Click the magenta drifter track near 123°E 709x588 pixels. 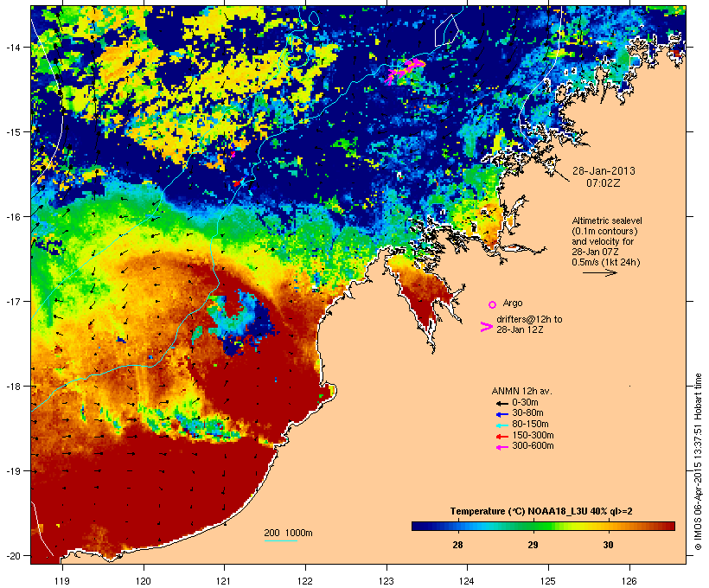tap(405, 71)
